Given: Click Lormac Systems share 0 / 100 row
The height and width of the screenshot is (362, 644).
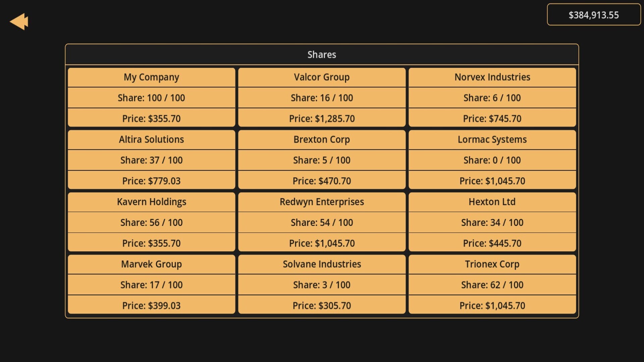Looking at the screenshot, I should (x=492, y=160).
